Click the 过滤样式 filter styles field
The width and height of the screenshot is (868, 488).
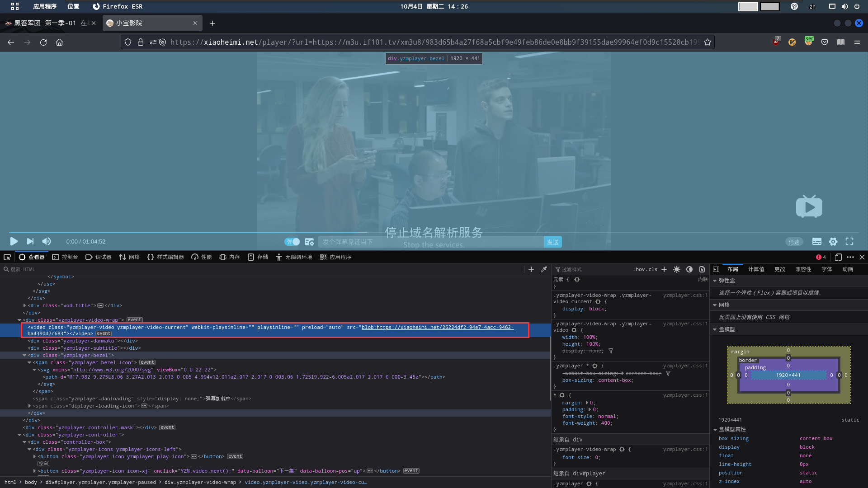(592, 269)
